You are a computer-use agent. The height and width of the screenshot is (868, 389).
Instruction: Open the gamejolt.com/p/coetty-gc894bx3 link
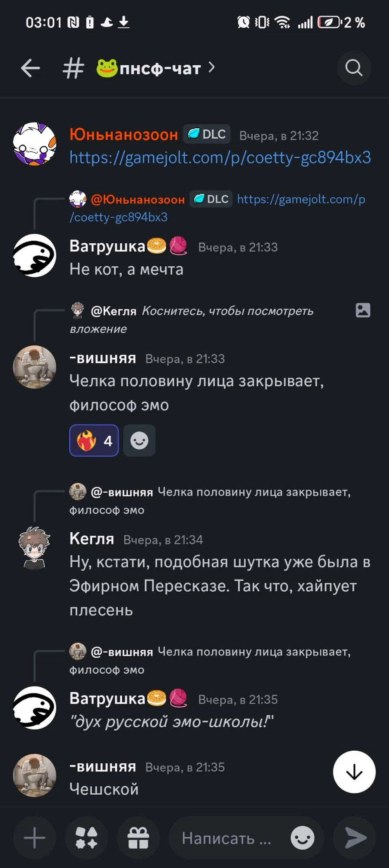[220, 157]
